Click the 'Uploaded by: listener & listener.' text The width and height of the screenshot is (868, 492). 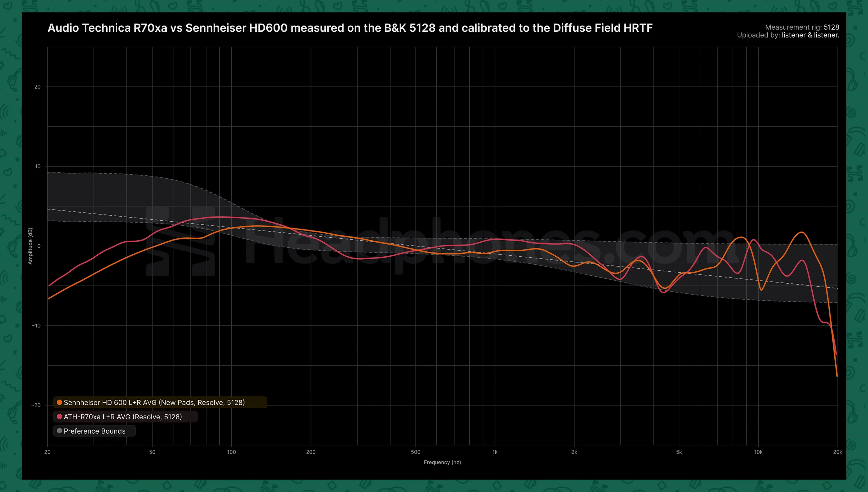[x=788, y=35]
